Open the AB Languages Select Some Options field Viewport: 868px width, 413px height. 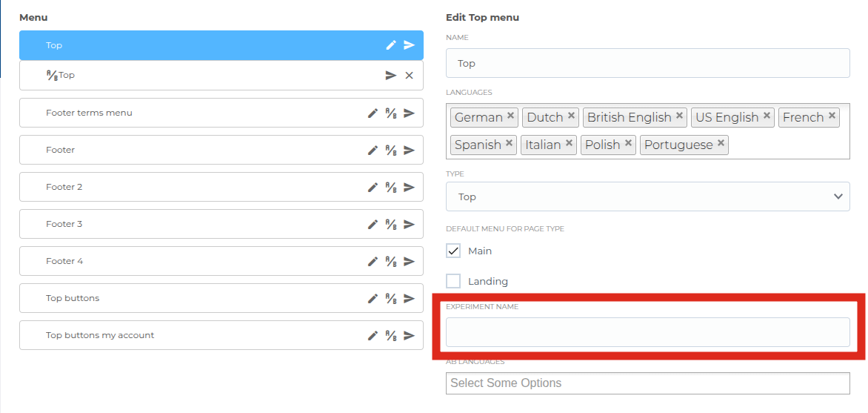click(647, 383)
